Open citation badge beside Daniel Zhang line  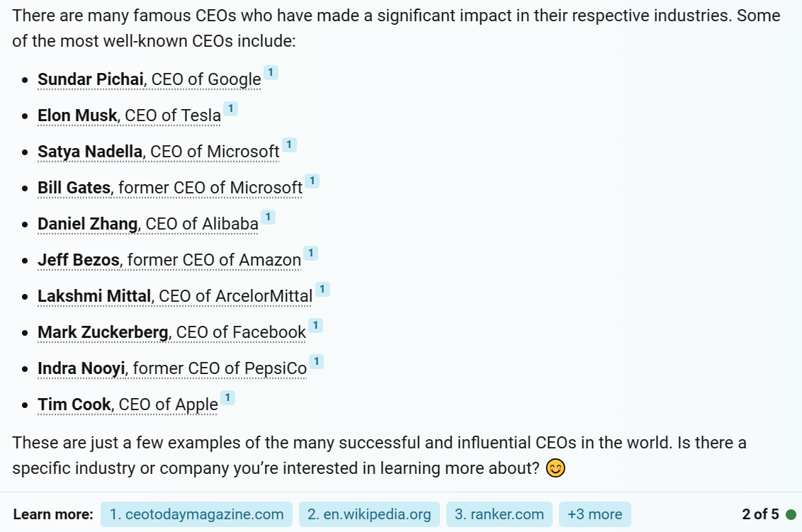tap(268, 217)
